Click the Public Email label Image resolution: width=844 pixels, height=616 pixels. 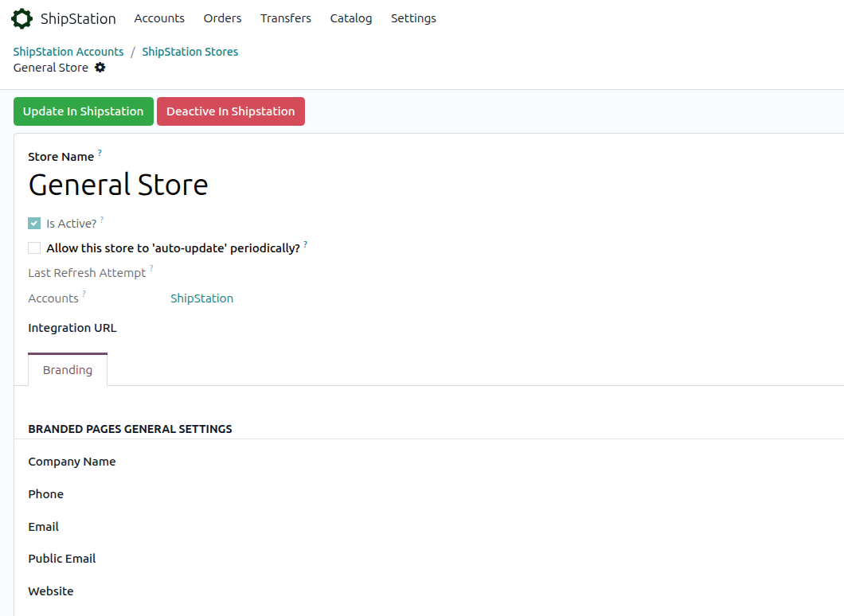62,559
